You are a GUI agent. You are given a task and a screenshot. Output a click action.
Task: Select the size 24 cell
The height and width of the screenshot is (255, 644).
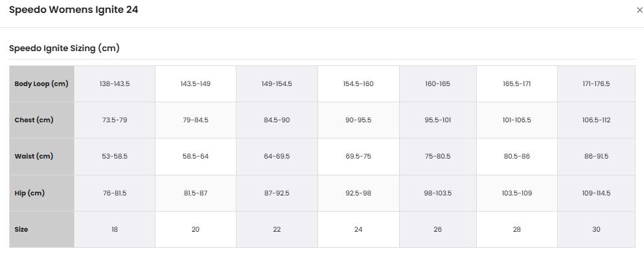coord(358,230)
